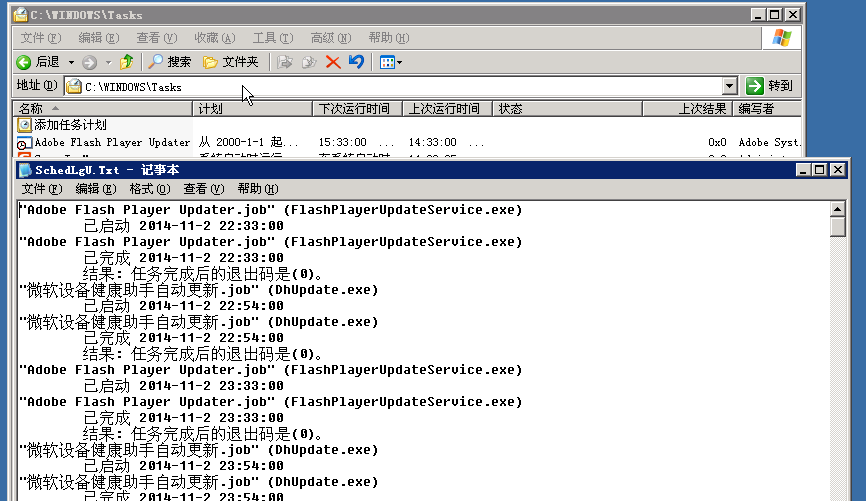Image resolution: width=866 pixels, height=501 pixels.
Task: Go up one folder level icon
Action: point(126,62)
